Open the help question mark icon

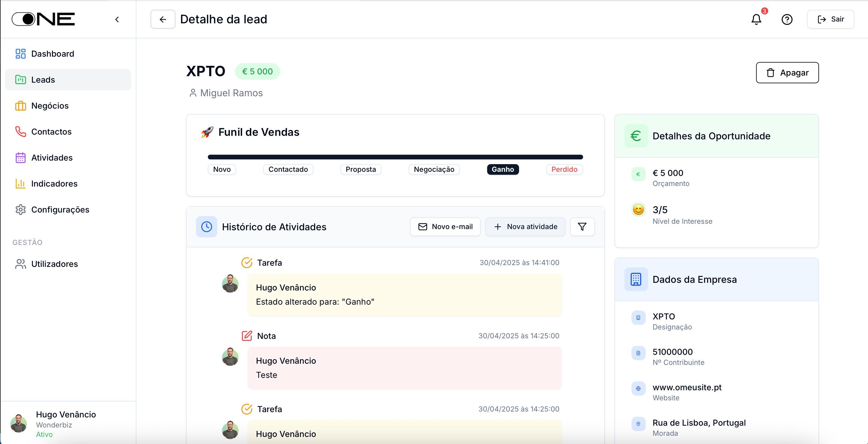[x=787, y=19]
